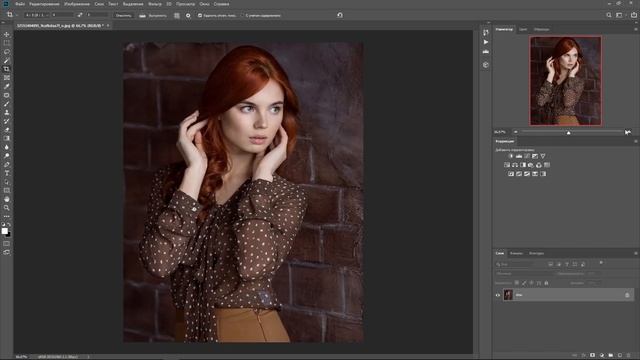
Task: Select the Zoom tool in left toolbar
Action: pyautogui.click(x=7, y=208)
